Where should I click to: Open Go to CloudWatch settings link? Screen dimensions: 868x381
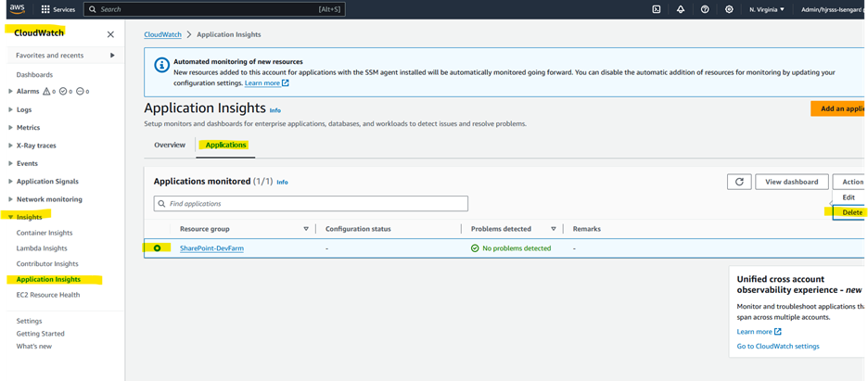(777, 347)
